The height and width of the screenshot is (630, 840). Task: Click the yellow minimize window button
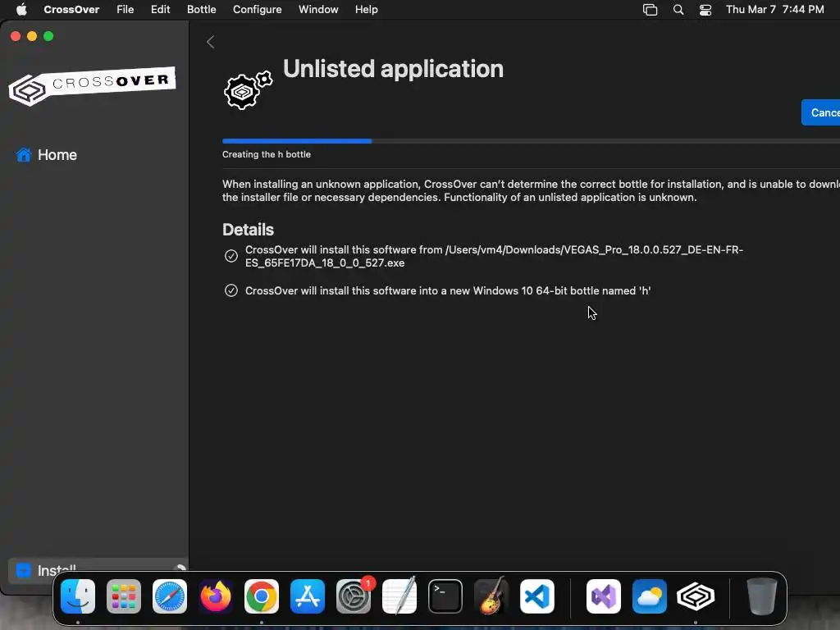point(32,36)
